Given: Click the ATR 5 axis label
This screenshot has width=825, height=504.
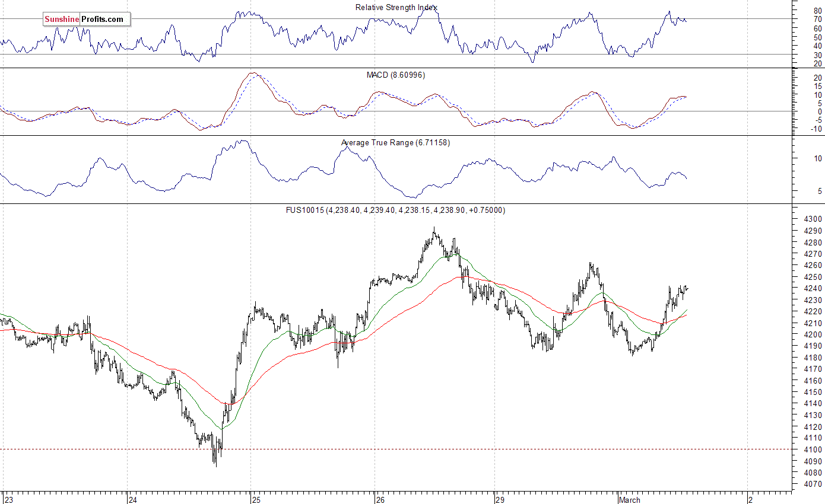Looking at the screenshot, I should click(x=820, y=191).
